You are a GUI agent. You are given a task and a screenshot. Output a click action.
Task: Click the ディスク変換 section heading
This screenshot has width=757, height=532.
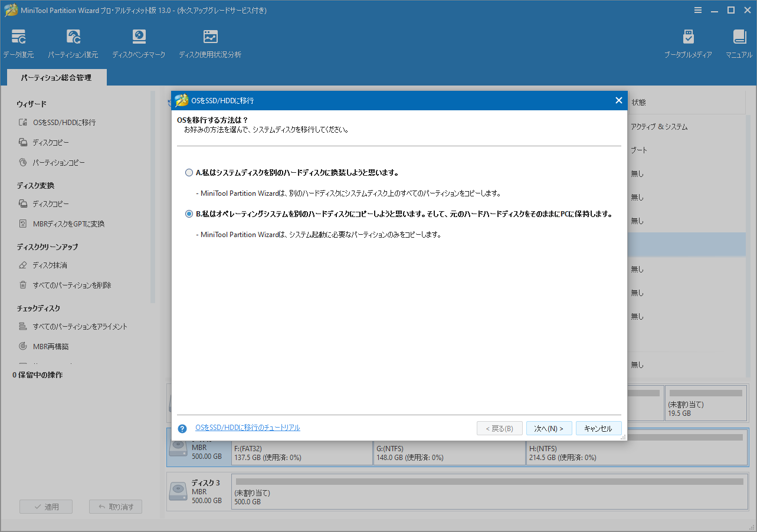pyautogui.click(x=35, y=185)
